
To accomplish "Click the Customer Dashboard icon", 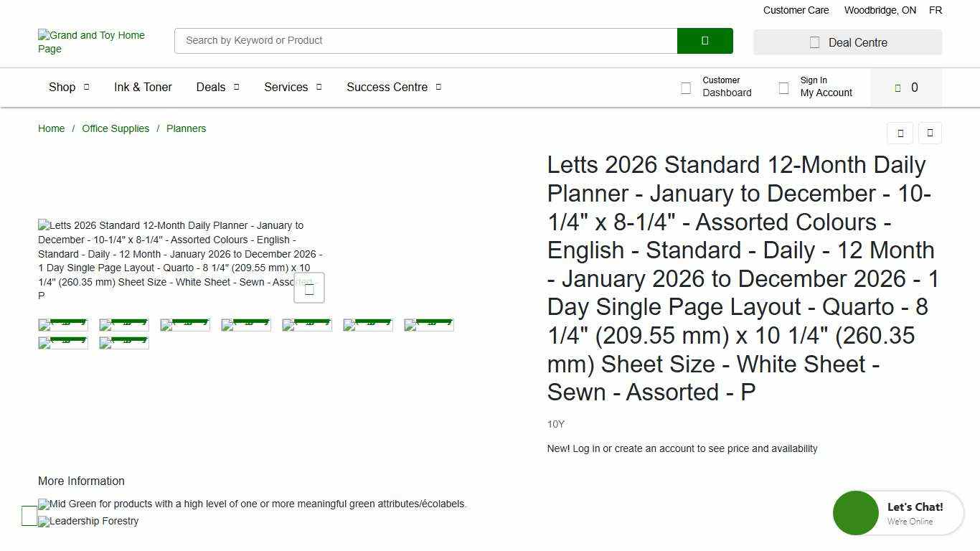I will click(x=686, y=88).
